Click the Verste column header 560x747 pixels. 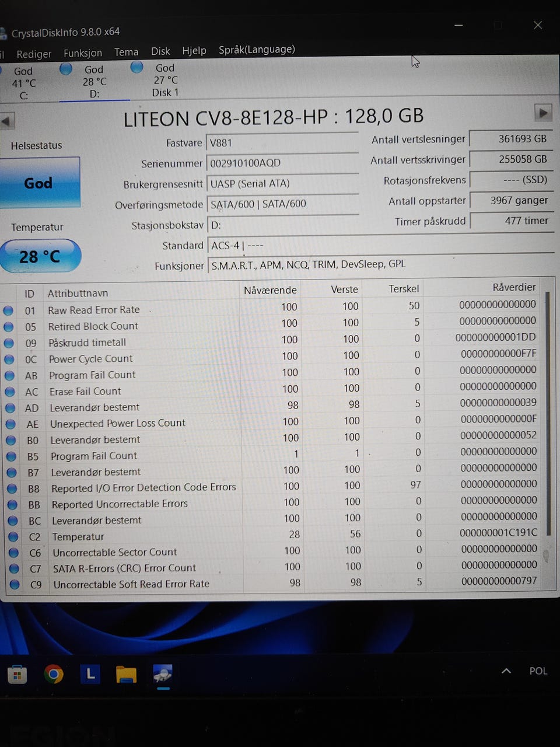click(x=344, y=289)
